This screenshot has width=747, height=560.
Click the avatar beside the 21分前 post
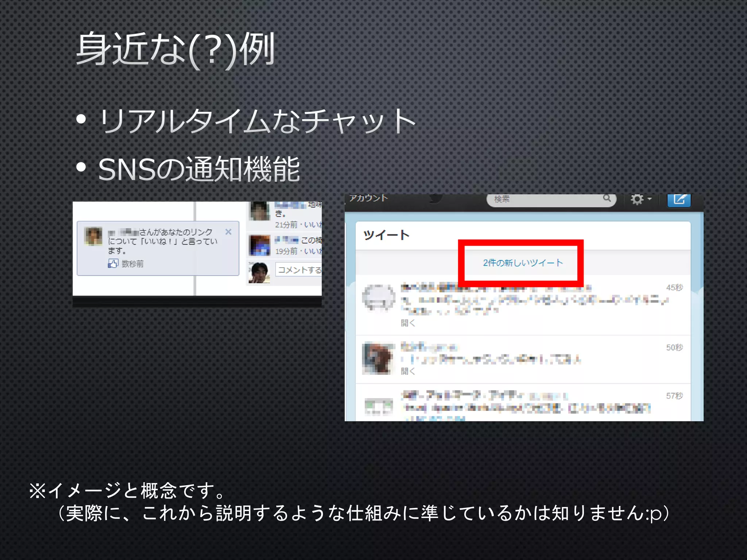(259, 211)
